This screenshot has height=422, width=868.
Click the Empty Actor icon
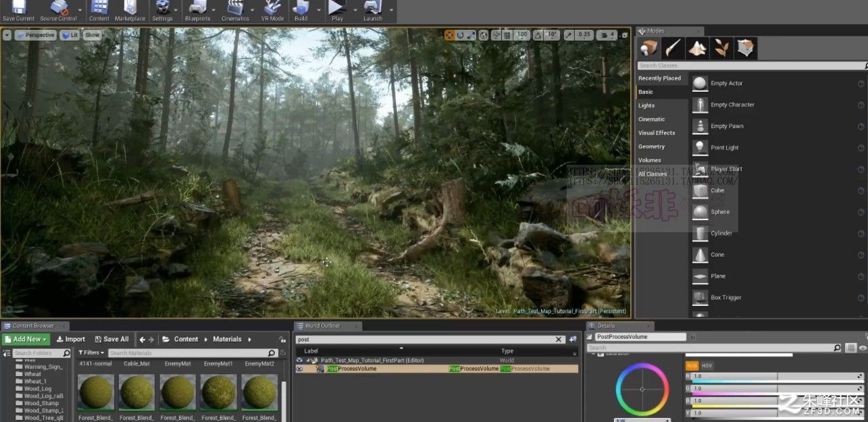click(700, 83)
